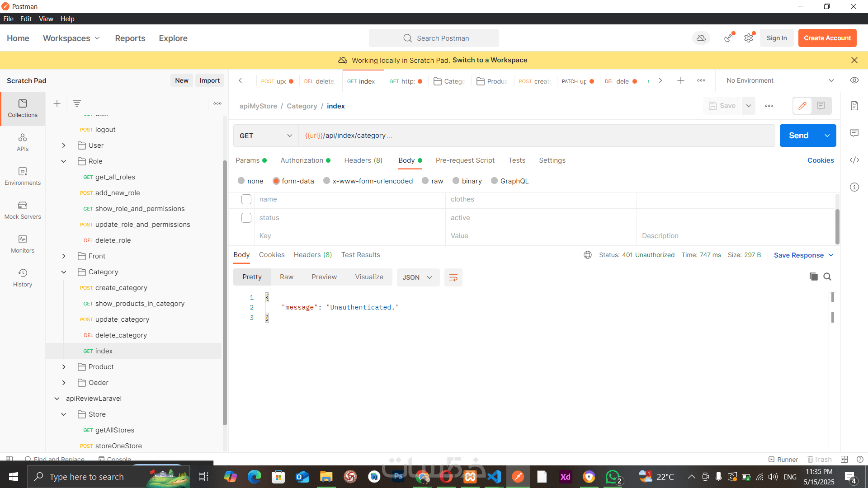Screen dimensions: 868x488
Task: Open the code snippet icon
Action: pyautogui.click(x=854, y=160)
